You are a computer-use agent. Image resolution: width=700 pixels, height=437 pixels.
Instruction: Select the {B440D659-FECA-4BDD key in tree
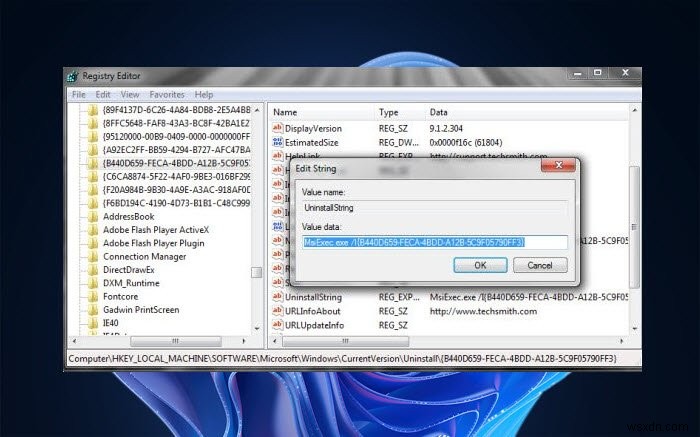pos(176,163)
